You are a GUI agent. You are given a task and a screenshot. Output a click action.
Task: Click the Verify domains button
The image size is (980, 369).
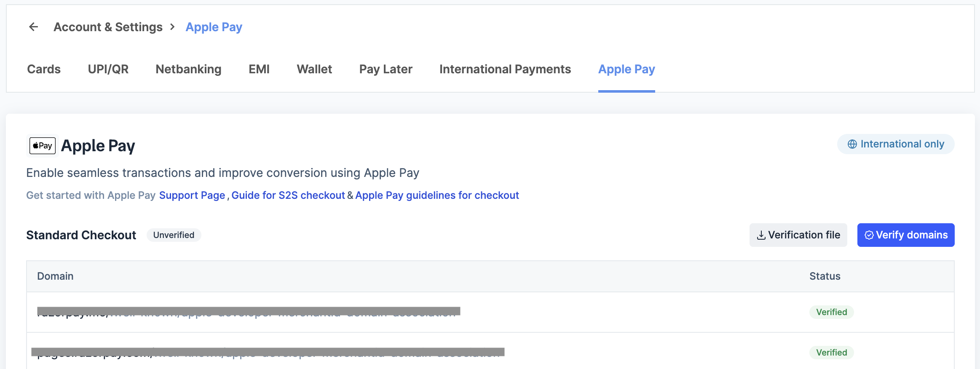[x=906, y=235]
